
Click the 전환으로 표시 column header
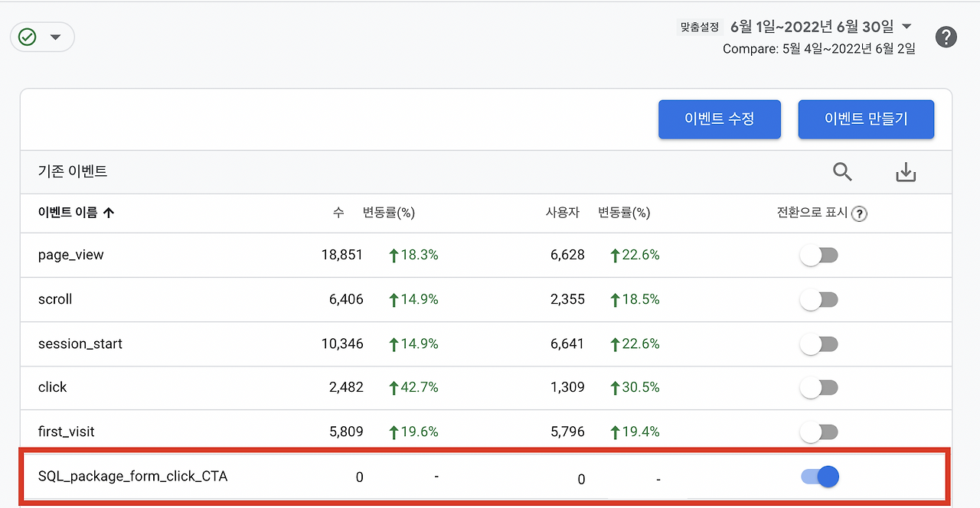[812, 213]
